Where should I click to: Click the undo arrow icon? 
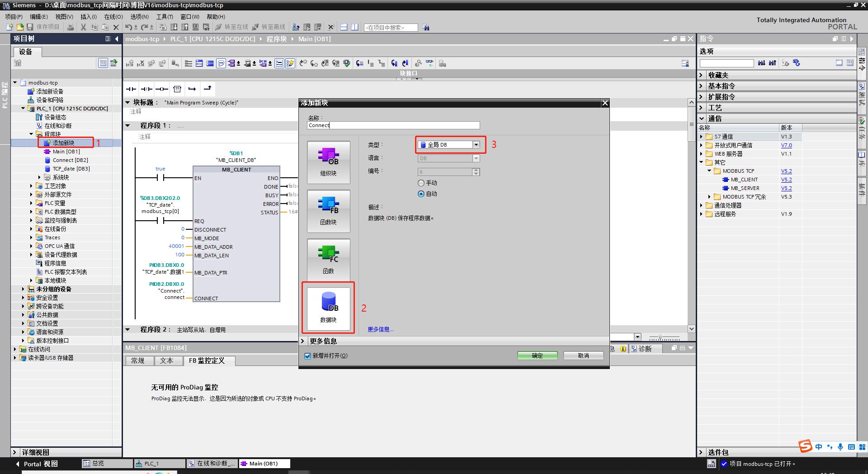(128, 27)
